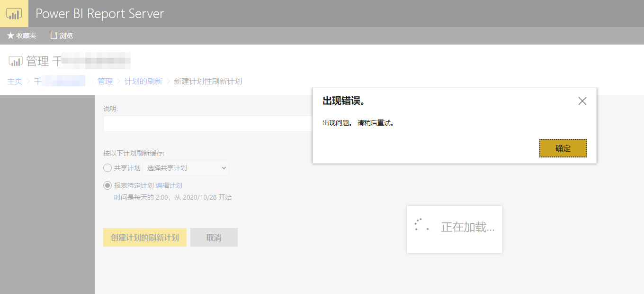Confirm the error with 确定 button
Image resolution: width=644 pixels, height=294 pixels.
coord(563,148)
